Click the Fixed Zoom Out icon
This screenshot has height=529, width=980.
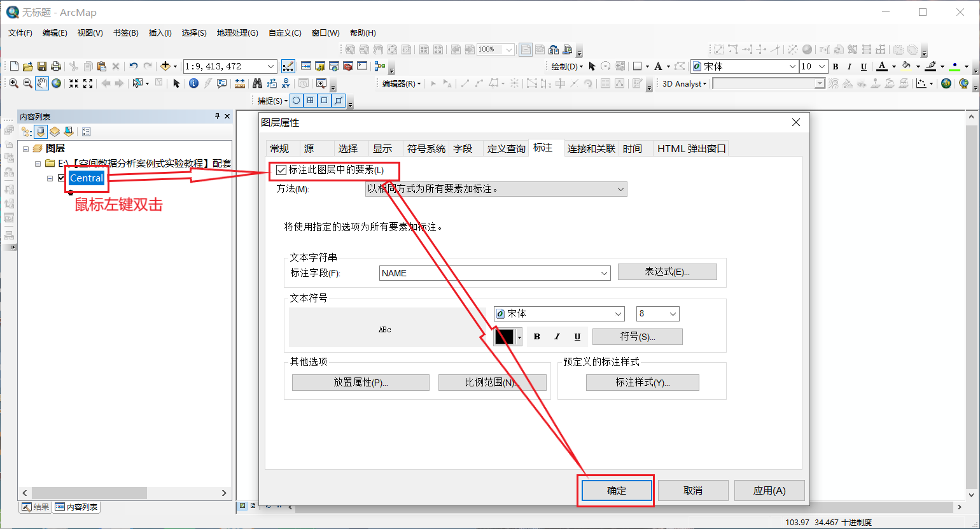tap(88, 83)
